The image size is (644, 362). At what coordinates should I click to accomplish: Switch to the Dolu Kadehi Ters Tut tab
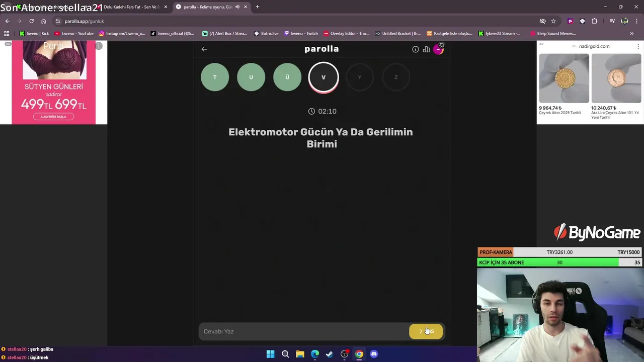point(131,7)
